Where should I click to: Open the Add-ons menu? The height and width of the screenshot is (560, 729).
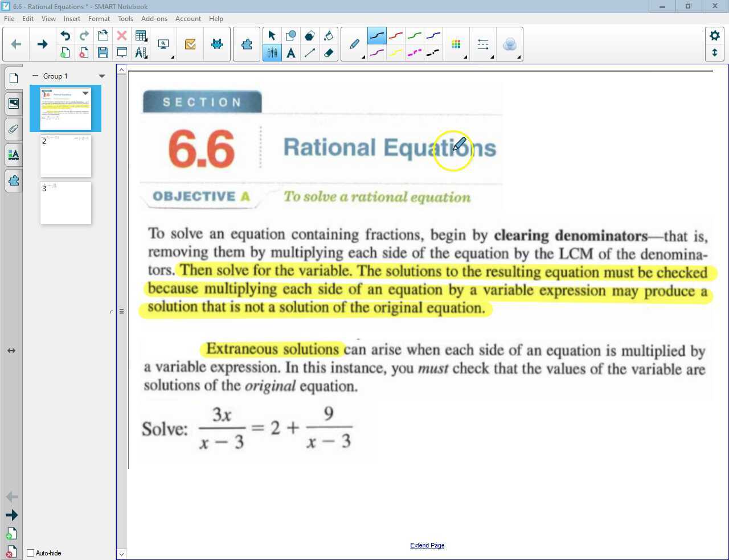[154, 18]
